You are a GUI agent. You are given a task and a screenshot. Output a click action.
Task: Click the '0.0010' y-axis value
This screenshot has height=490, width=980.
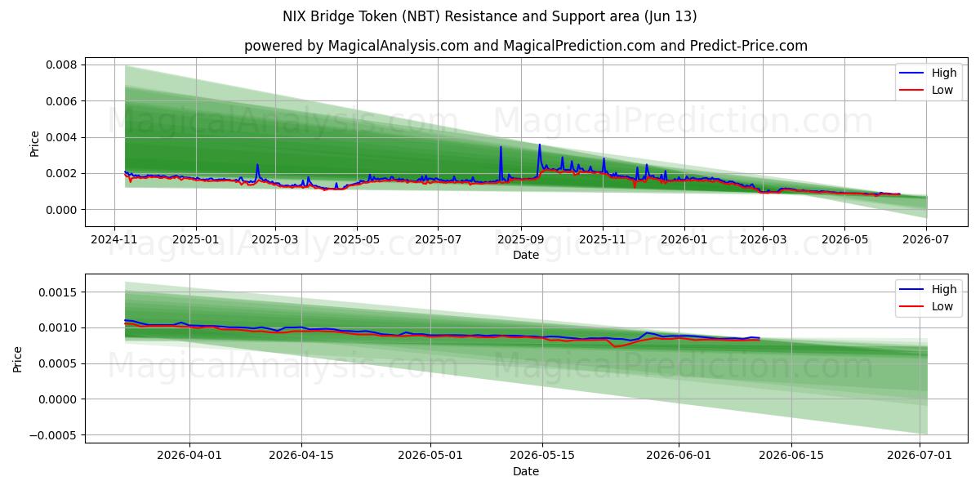[59, 327]
